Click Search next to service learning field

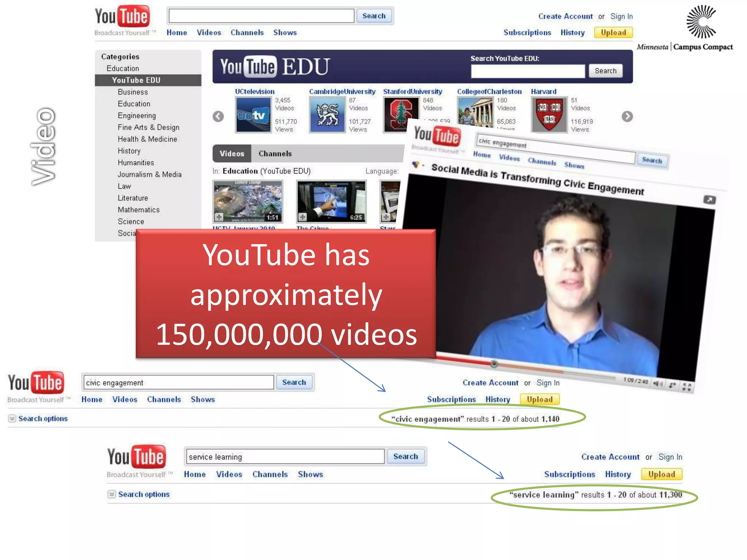(x=406, y=456)
